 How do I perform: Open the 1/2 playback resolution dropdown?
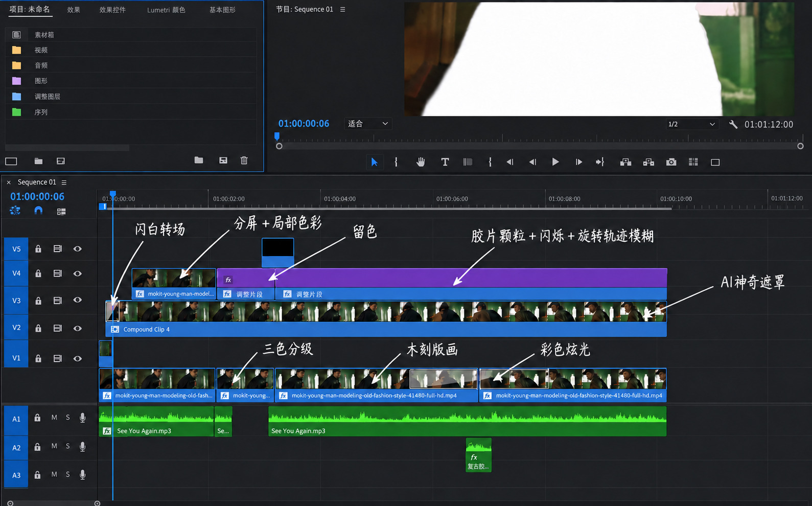(x=691, y=124)
